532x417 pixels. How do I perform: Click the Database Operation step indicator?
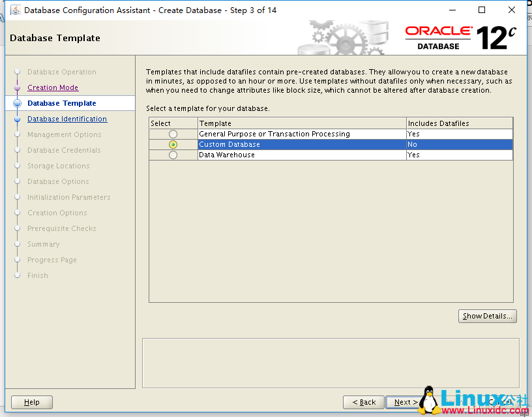tap(61, 72)
